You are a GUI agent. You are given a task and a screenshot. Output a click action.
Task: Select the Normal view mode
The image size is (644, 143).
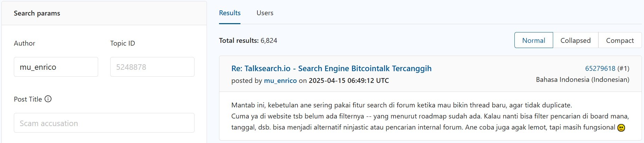pos(533,40)
